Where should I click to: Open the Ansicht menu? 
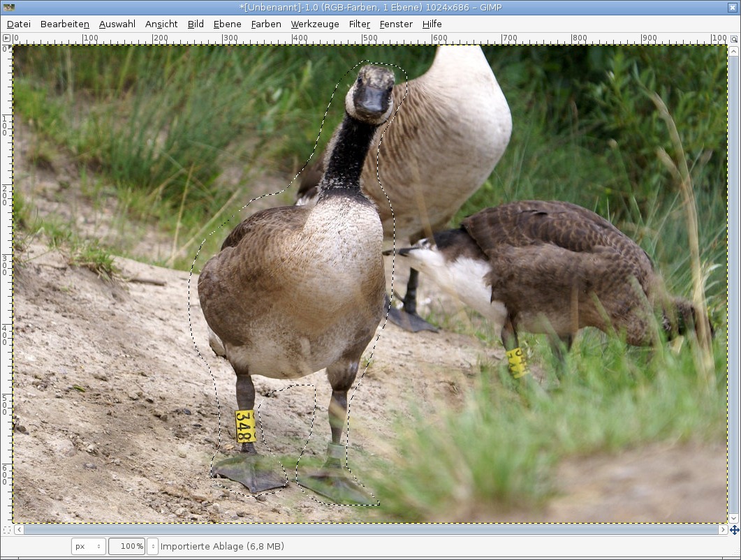pos(161,24)
